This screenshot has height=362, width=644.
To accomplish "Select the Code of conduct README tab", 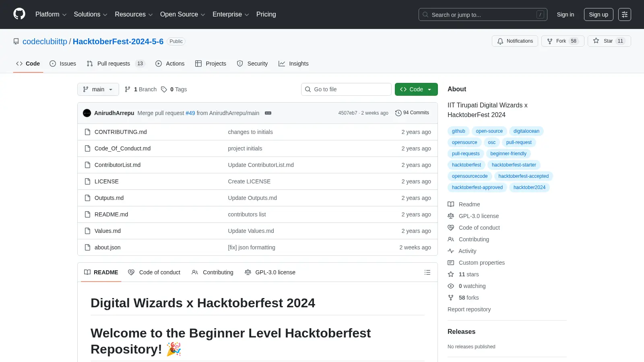I will coord(154,272).
